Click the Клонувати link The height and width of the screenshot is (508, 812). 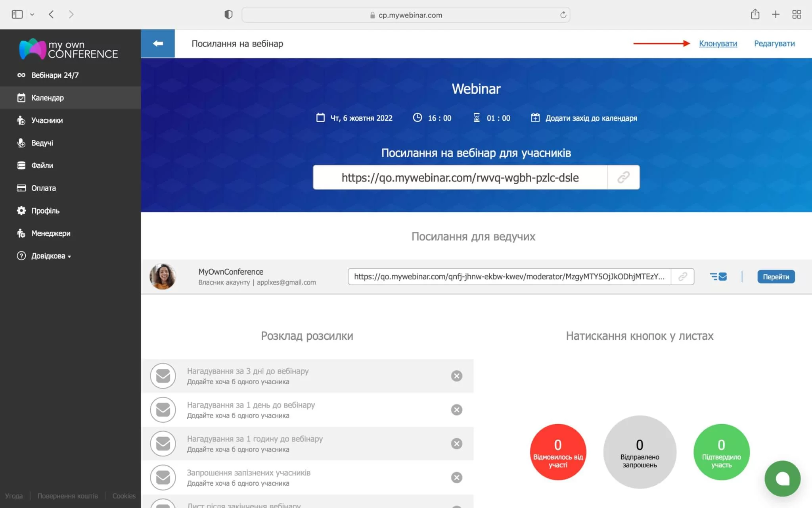(x=718, y=44)
